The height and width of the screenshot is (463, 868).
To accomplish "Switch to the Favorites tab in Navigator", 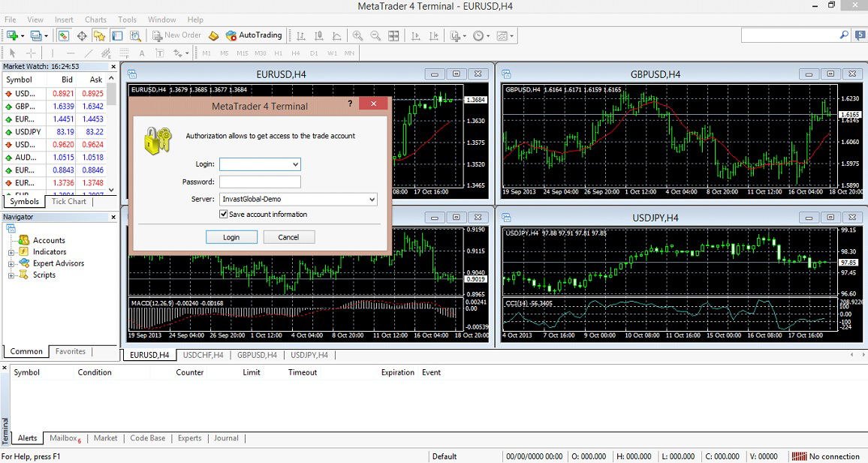I will click(71, 351).
